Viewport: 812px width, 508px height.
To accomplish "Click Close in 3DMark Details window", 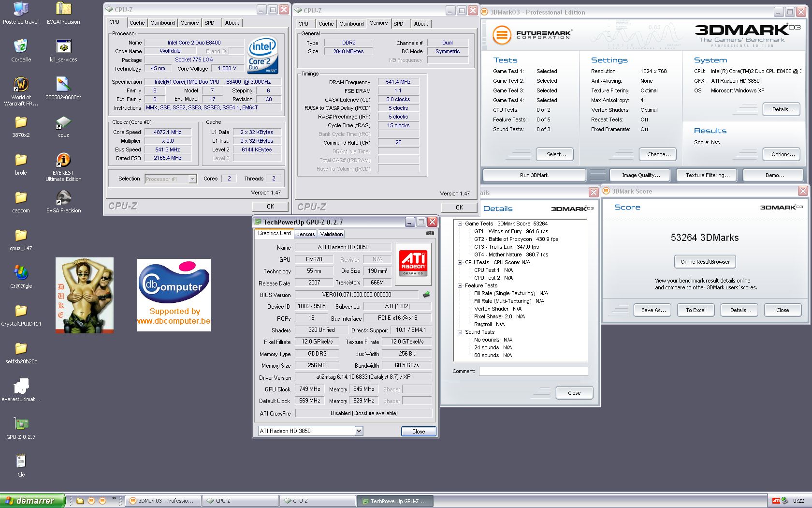I will (x=574, y=393).
